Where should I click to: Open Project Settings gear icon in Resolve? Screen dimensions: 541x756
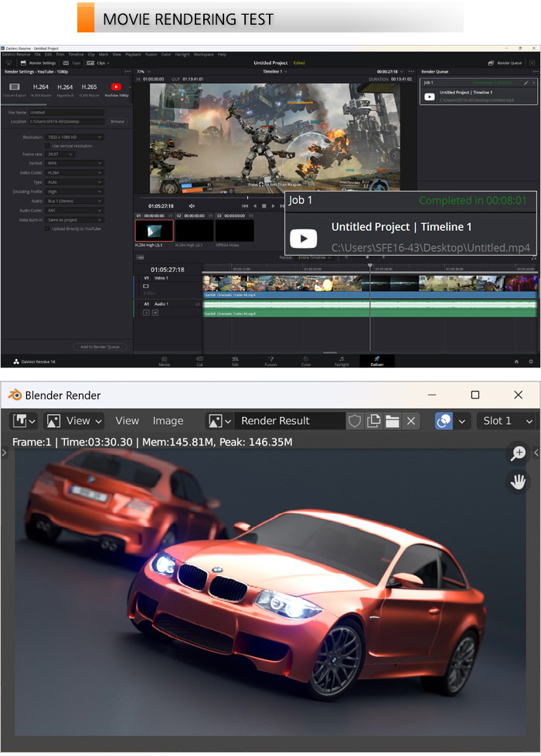pyautogui.click(x=531, y=361)
